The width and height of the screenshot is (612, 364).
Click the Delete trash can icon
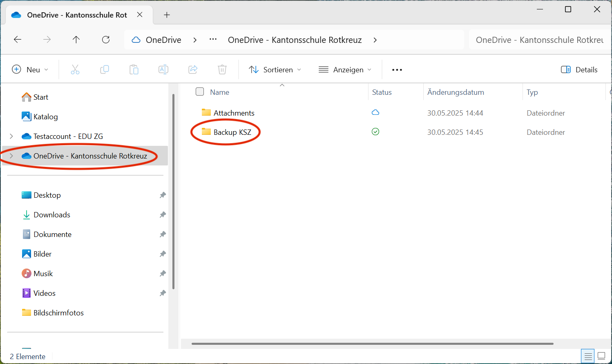point(222,69)
